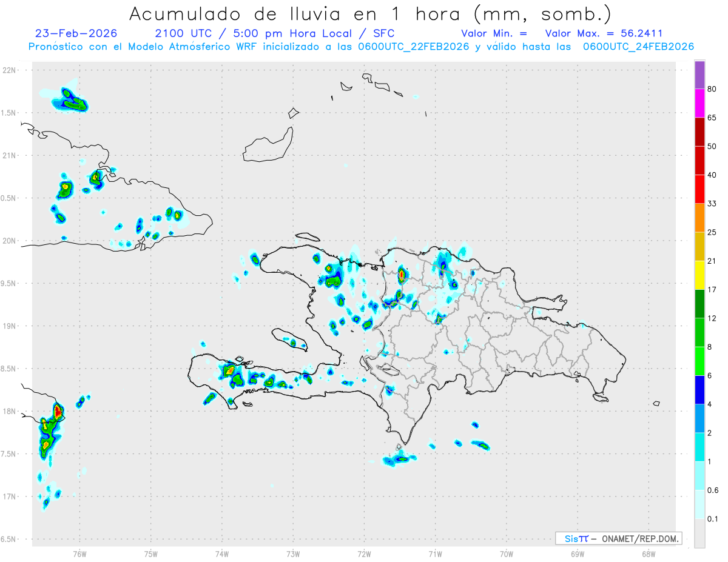Click the dark blue swatch between 4 and 6
Viewport: 728px width, 562px height.
pyautogui.click(x=699, y=390)
